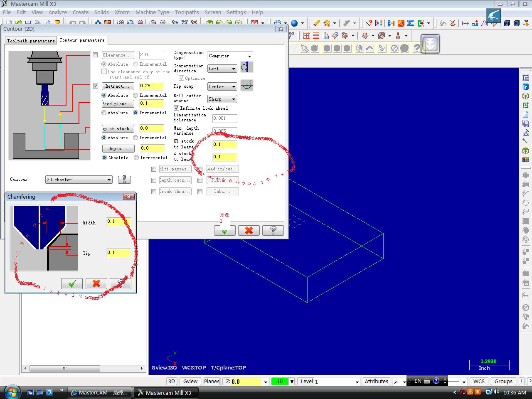Click the Analyze question-mark arrow icon

click(x=369, y=23)
